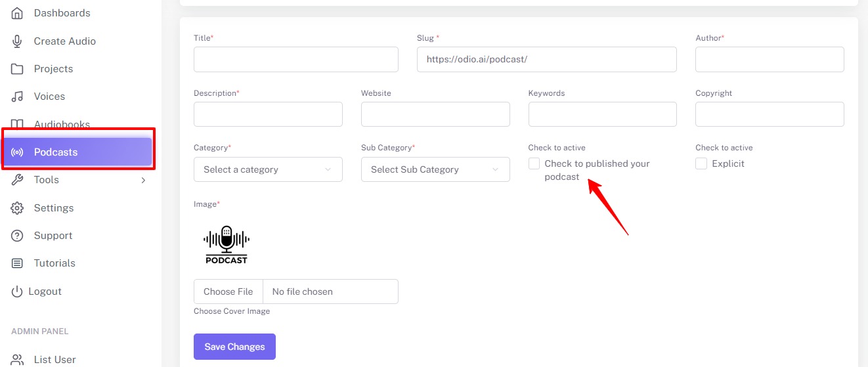Click the Audiobooks book icon
This screenshot has width=868, height=367.
(x=18, y=124)
